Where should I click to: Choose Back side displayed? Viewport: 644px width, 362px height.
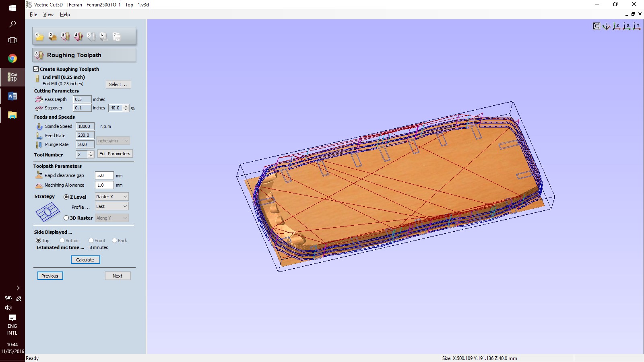click(x=115, y=241)
